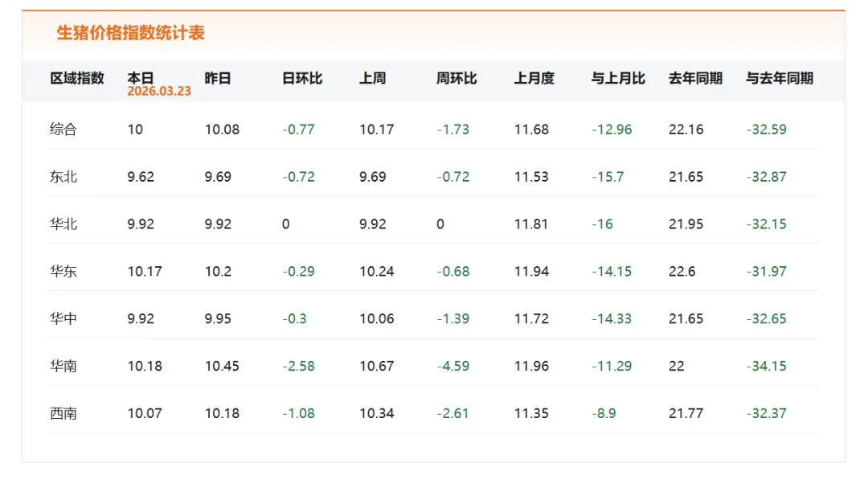This screenshot has height=488, width=868.
Task: Click the 周环比 column header
Action: (x=457, y=78)
